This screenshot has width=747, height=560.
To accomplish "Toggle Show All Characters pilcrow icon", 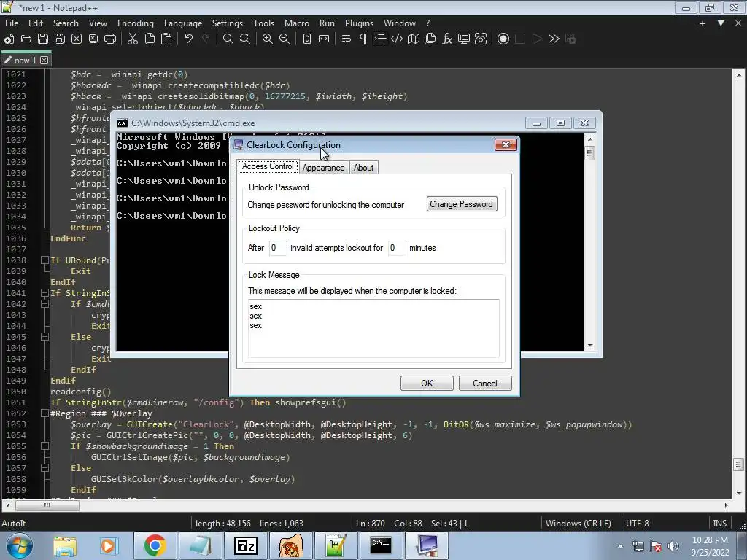I will 363,39.
